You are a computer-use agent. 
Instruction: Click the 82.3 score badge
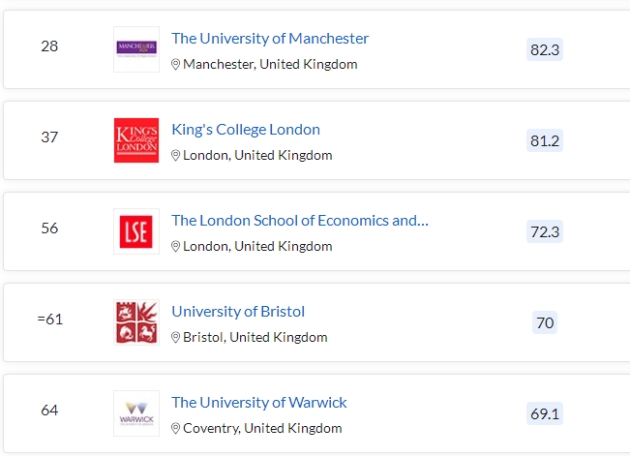pos(544,49)
